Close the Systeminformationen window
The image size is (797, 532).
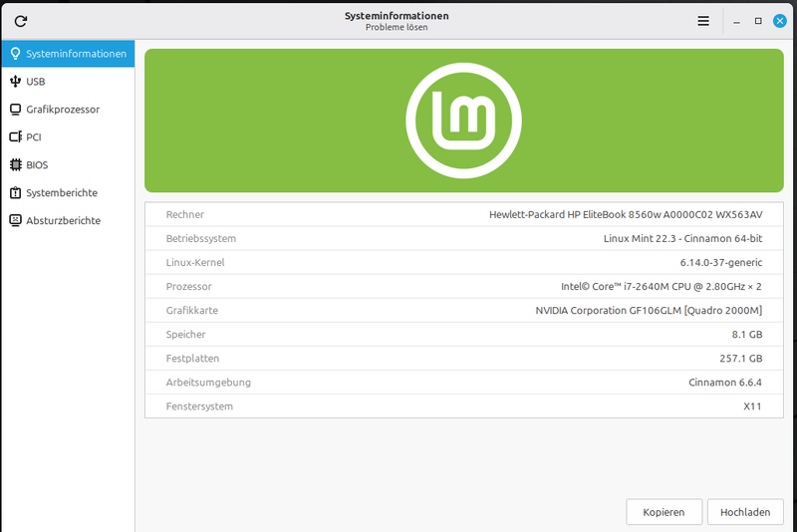(x=780, y=21)
